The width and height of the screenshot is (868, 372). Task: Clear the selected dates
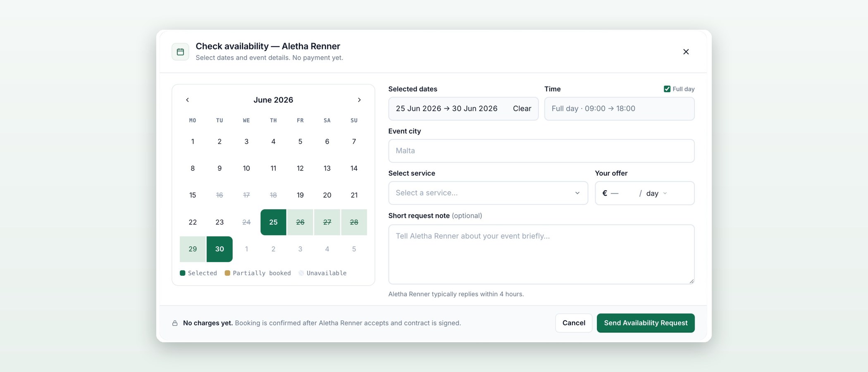coord(522,109)
